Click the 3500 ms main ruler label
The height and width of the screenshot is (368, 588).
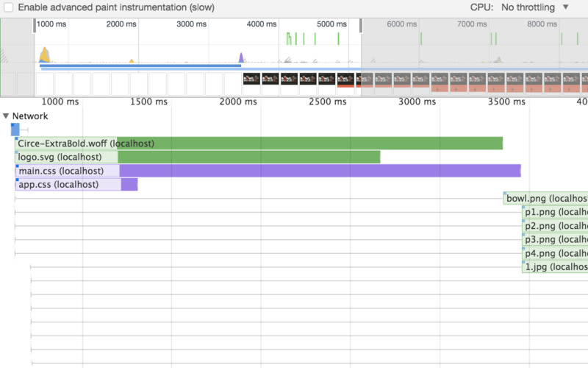[506, 102]
